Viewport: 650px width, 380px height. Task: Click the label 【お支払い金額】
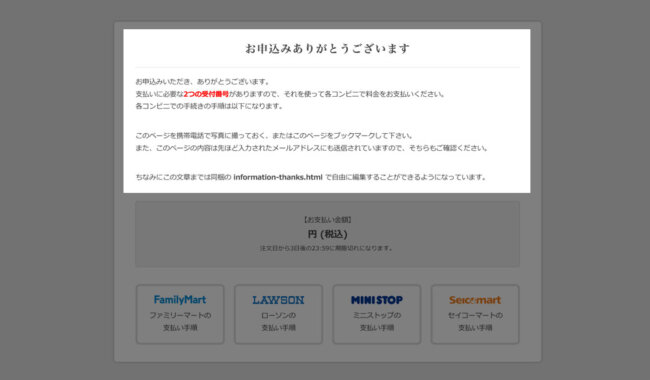coord(327,220)
